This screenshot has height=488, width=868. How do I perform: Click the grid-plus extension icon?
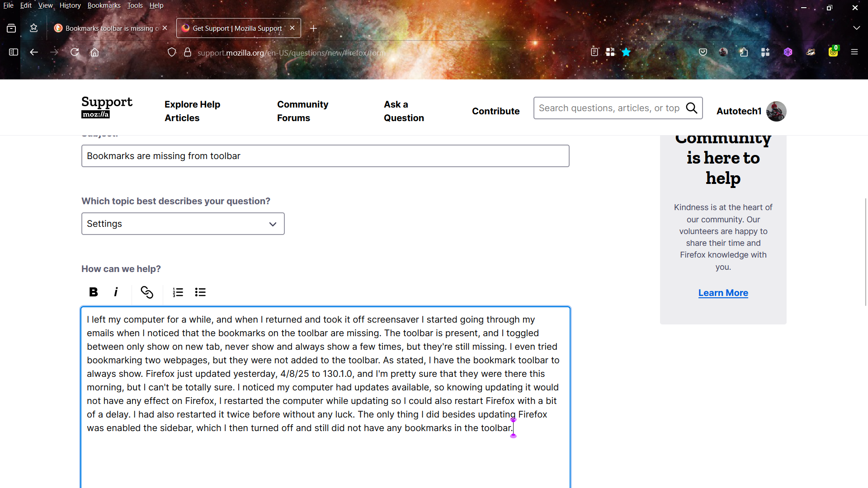[x=765, y=52]
